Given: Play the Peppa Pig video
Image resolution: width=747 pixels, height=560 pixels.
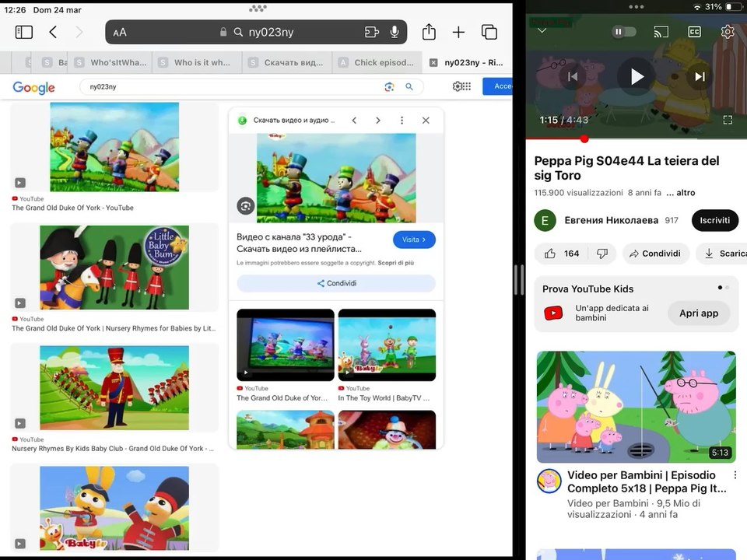Looking at the screenshot, I should point(637,77).
